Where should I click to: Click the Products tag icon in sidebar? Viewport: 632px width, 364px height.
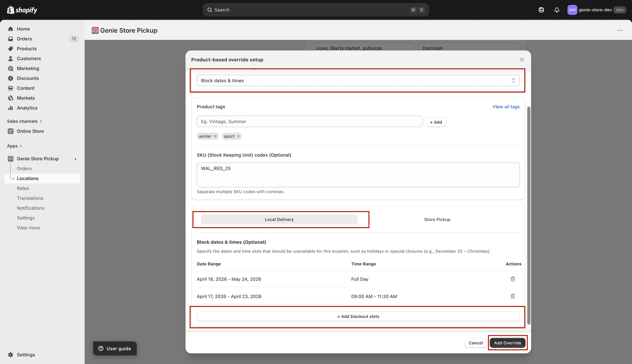pyautogui.click(x=11, y=49)
